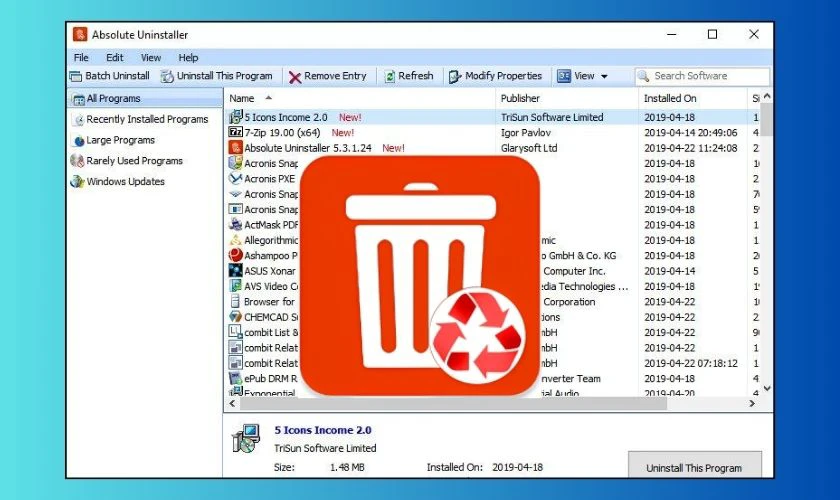Click install date 2019-04-22 11:24:08

pos(691,148)
